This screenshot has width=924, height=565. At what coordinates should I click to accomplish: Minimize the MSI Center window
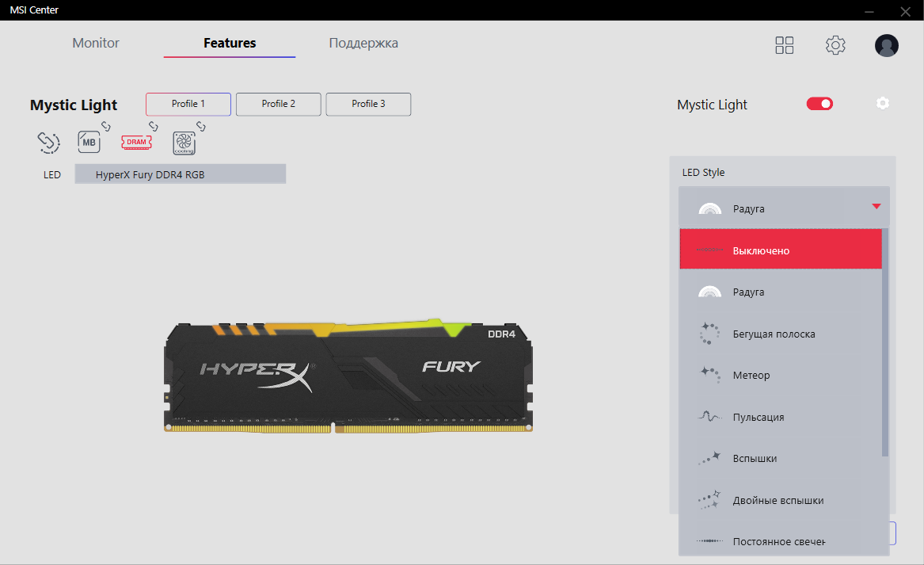point(869,10)
